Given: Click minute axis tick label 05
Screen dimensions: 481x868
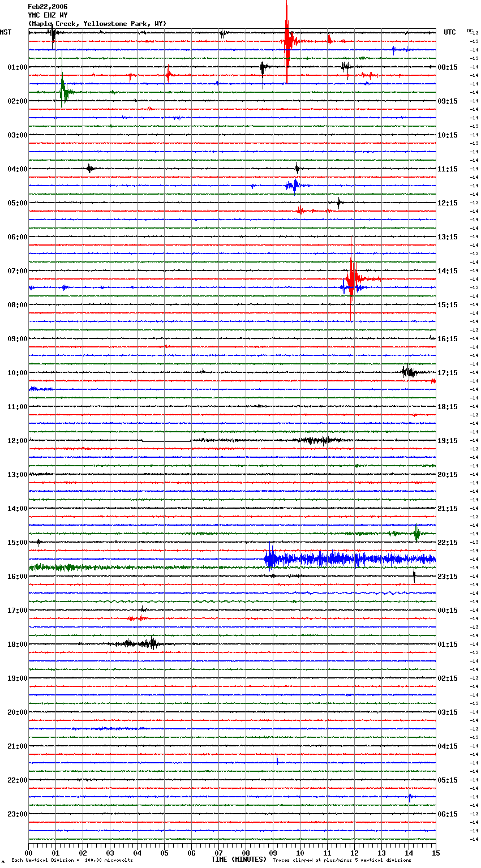Looking at the screenshot, I should pyautogui.click(x=164, y=853).
